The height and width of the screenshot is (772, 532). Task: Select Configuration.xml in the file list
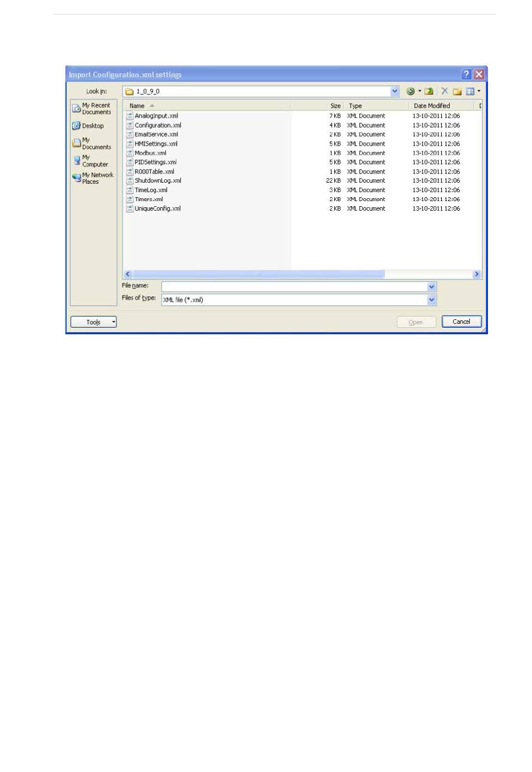tap(158, 125)
